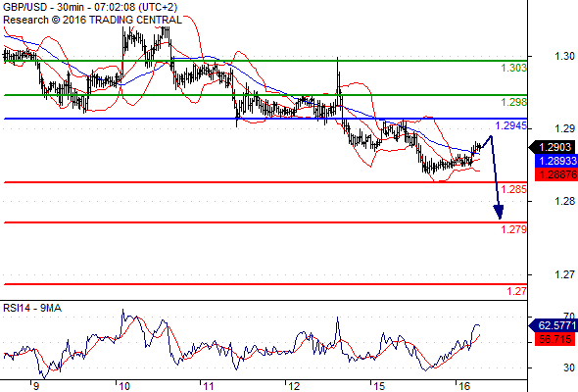Click the black 1.2903 current price tag

pyautogui.click(x=553, y=147)
